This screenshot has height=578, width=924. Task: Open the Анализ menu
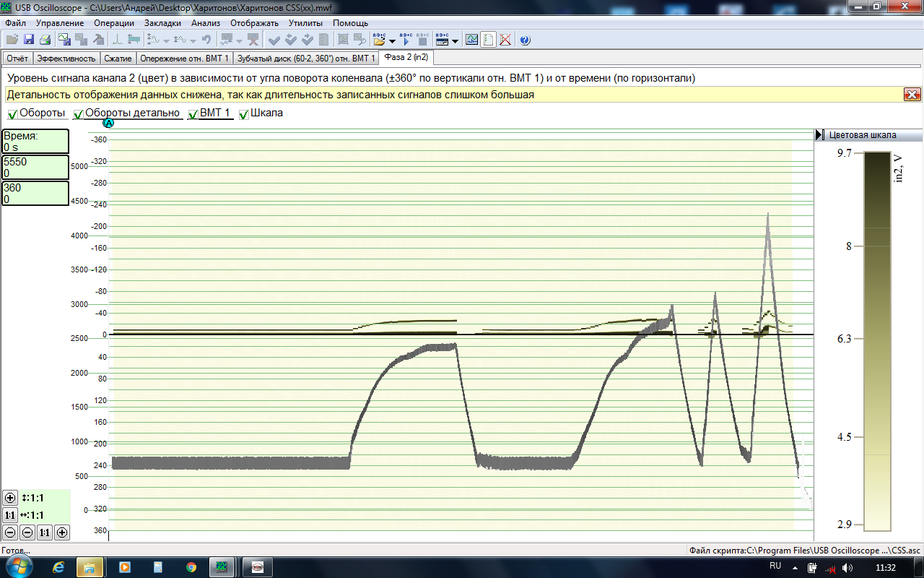click(x=205, y=23)
